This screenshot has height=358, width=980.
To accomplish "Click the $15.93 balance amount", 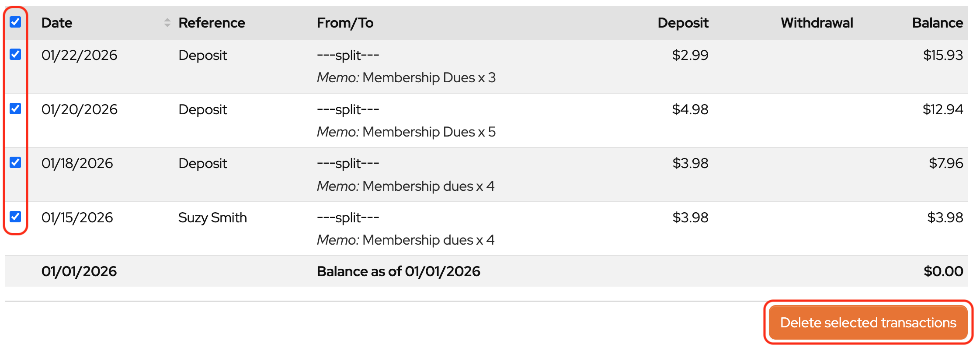I will coord(942,55).
